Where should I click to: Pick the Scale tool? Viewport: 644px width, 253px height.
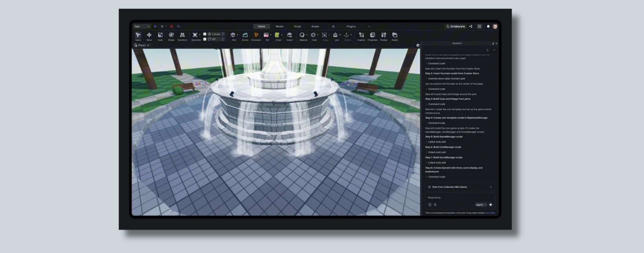160,36
